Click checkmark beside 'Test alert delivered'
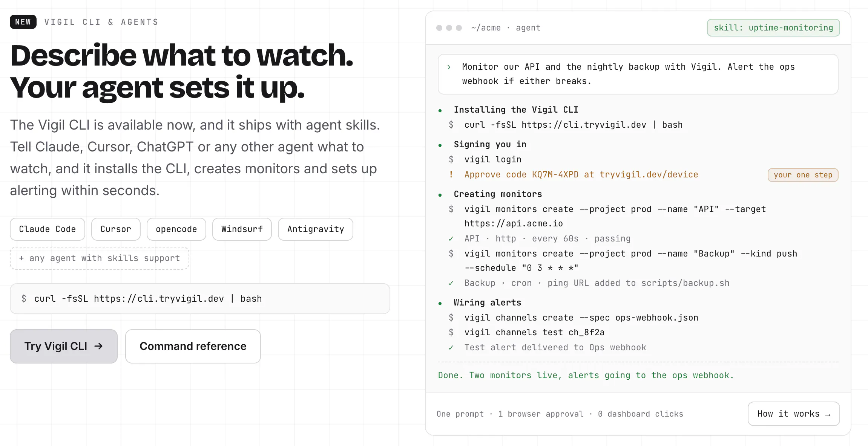Viewport: 868px width, 446px height. 451,347
